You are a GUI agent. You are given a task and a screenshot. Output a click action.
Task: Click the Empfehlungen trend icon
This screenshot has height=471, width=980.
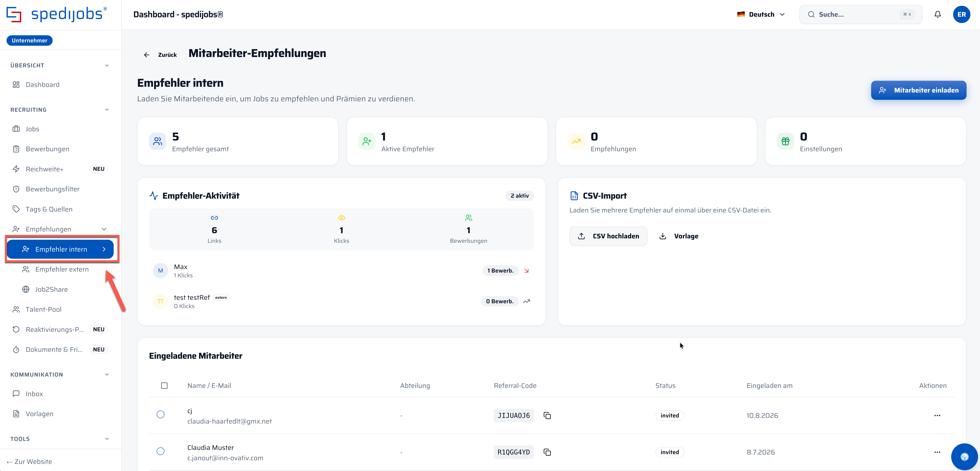click(576, 141)
